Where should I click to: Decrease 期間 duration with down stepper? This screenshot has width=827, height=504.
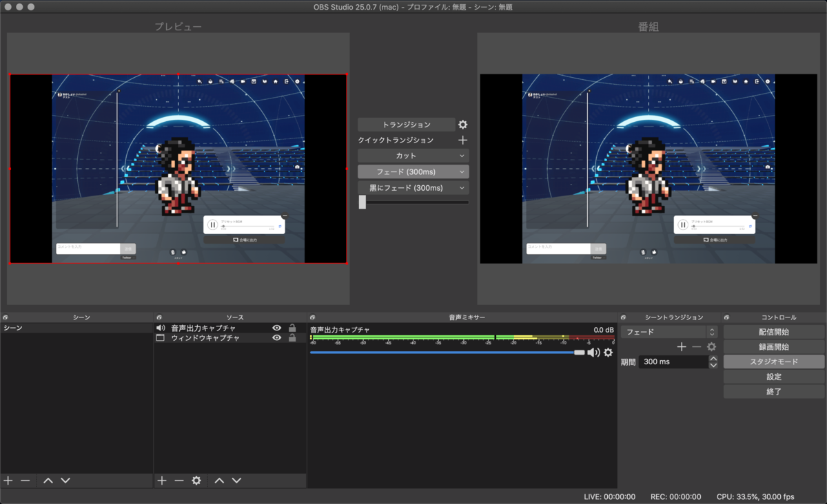pos(713,365)
